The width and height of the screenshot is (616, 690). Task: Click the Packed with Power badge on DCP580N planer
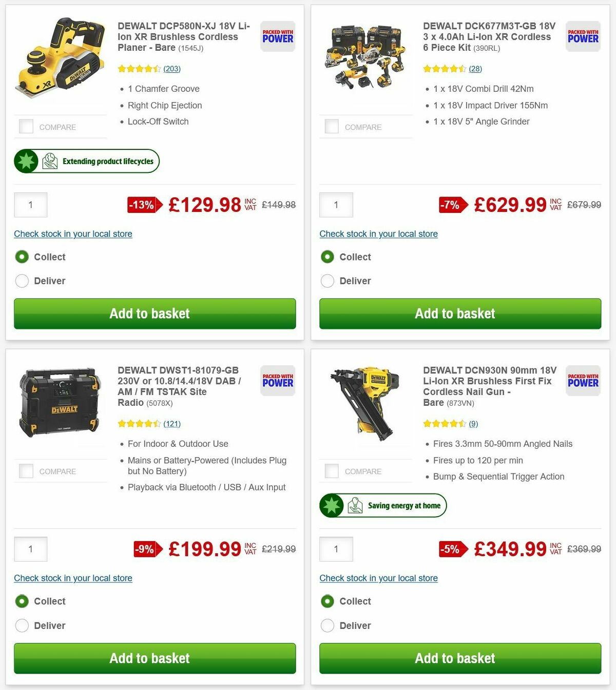277,36
